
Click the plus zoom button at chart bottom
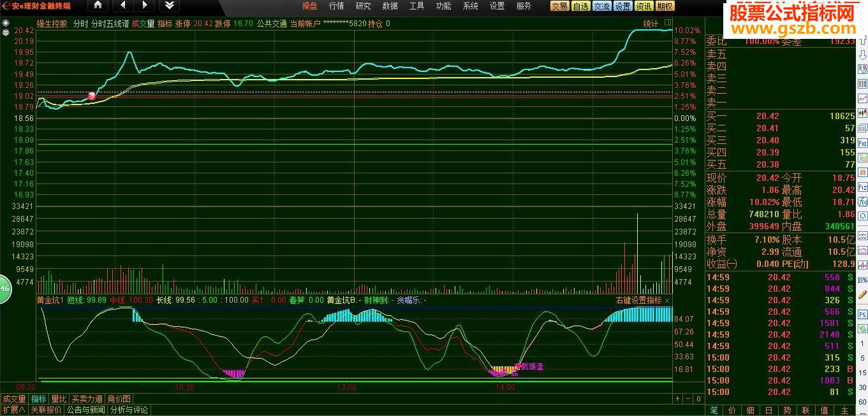pyautogui.click(x=678, y=399)
